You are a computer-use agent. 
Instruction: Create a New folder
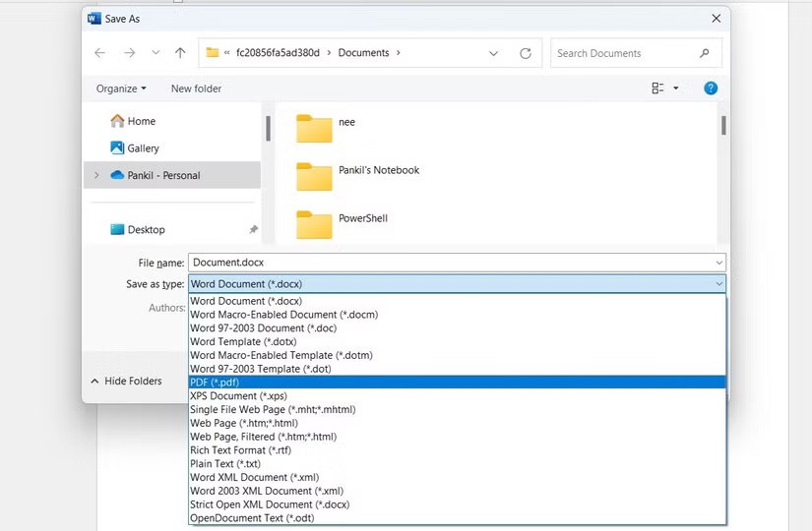pyautogui.click(x=196, y=88)
